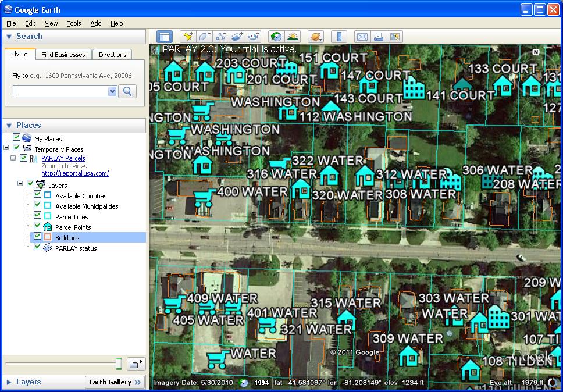The width and height of the screenshot is (563, 392).
Task: Click the house icon left of 320 WATER
Action: point(301,189)
